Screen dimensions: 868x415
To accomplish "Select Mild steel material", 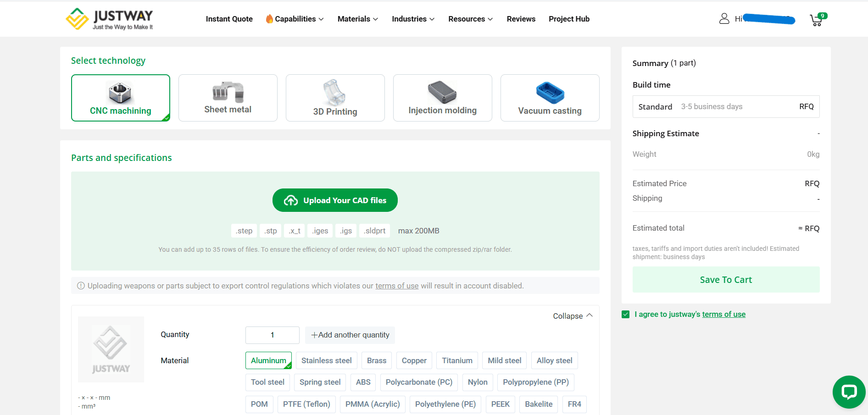I will pyautogui.click(x=505, y=360).
